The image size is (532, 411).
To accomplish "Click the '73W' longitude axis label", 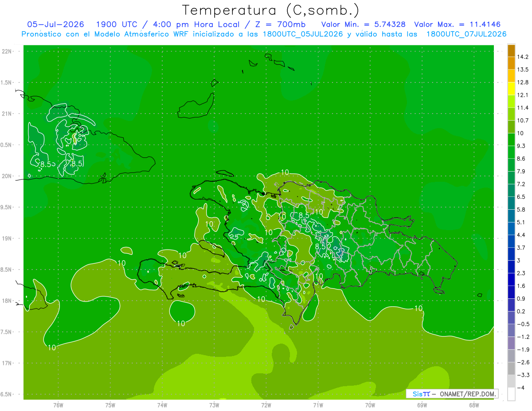I will pos(214,405).
